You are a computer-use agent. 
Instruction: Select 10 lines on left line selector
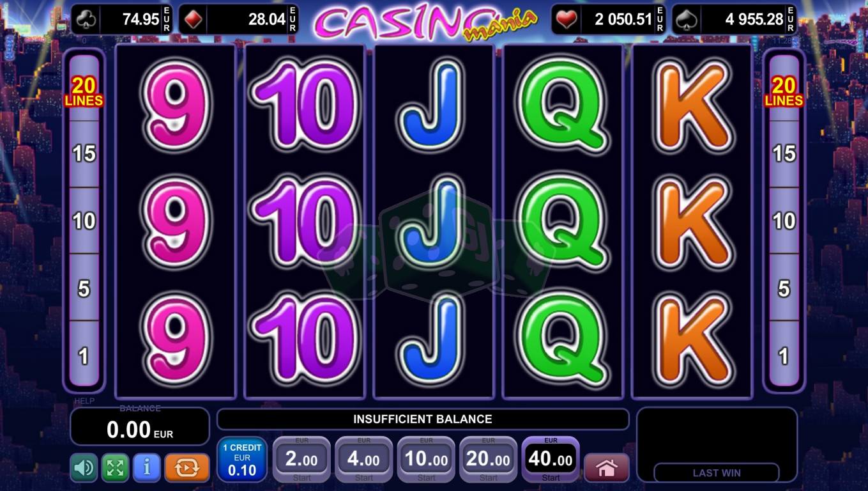click(84, 221)
